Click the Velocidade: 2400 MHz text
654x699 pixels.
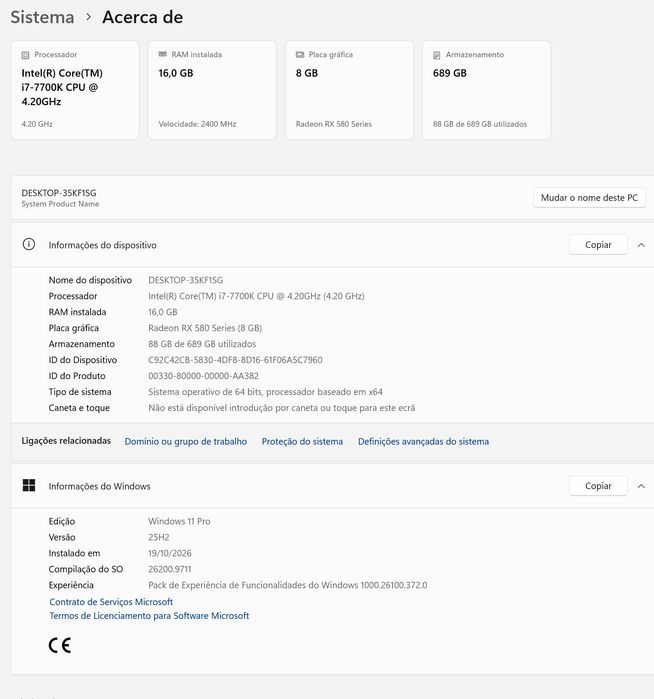click(x=197, y=124)
